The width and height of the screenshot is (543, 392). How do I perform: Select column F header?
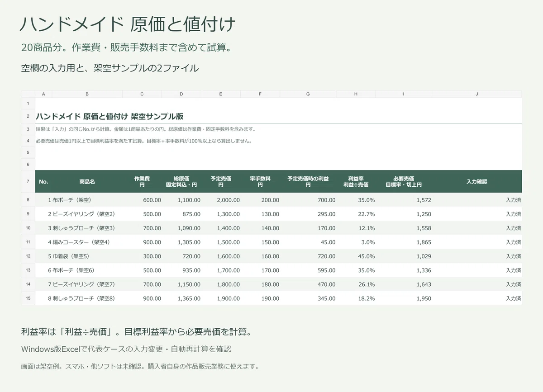pyautogui.click(x=260, y=94)
